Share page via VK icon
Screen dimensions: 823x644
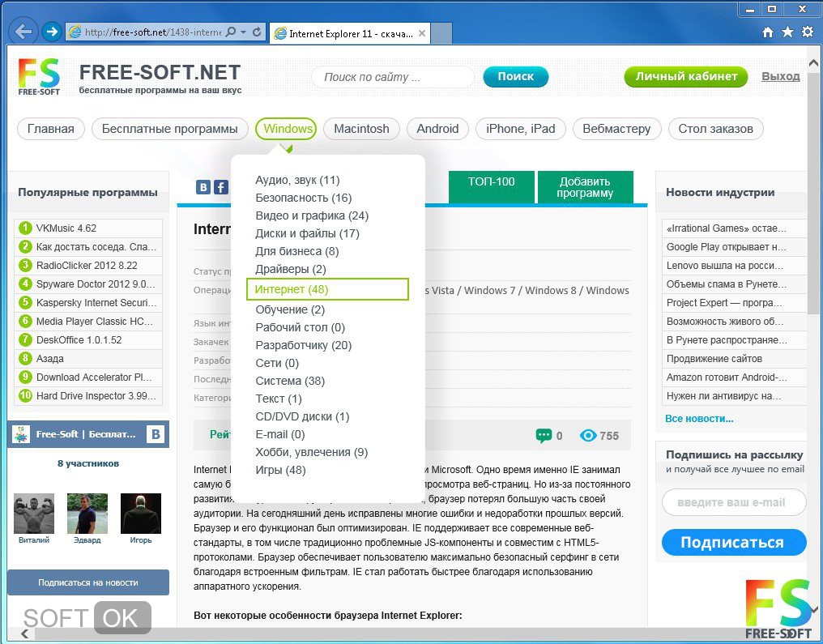coord(203,187)
